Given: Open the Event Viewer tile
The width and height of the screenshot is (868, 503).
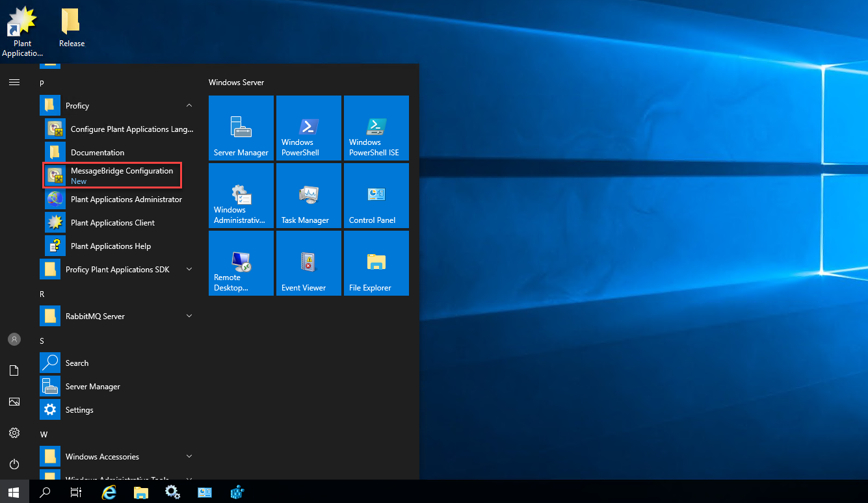Looking at the screenshot, I should coord(309,263).
